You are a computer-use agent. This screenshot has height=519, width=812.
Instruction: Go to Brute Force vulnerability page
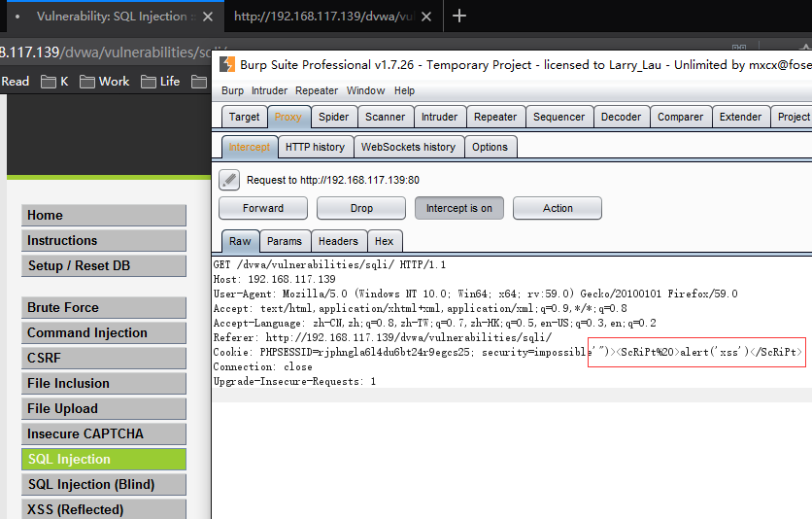tap(104, 308)
